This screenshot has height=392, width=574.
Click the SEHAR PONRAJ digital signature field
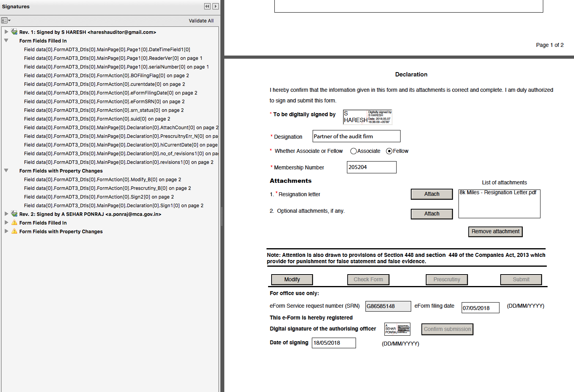(397, 329)
